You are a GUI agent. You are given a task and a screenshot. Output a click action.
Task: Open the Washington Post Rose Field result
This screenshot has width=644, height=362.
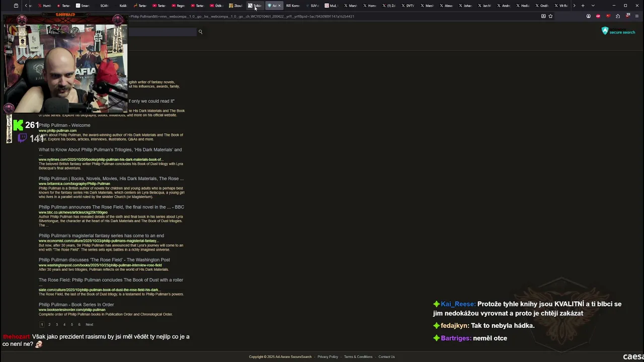pyautogui.click(x=104, y=260)
